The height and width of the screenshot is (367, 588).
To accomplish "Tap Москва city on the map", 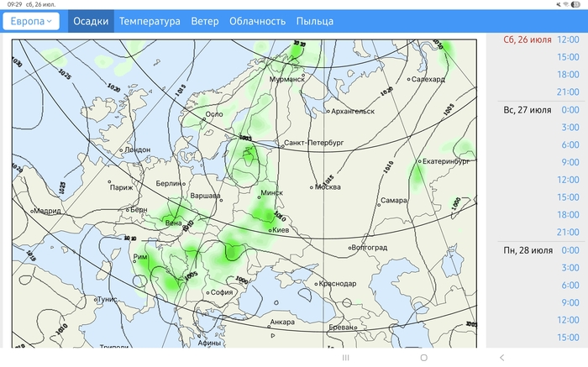I will click(328, 186).
